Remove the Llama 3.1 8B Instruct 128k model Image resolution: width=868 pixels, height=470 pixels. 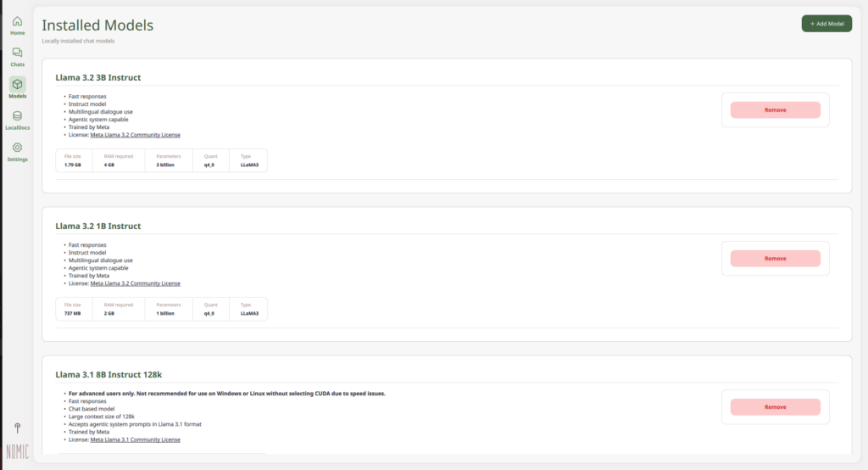coord(775,407)
